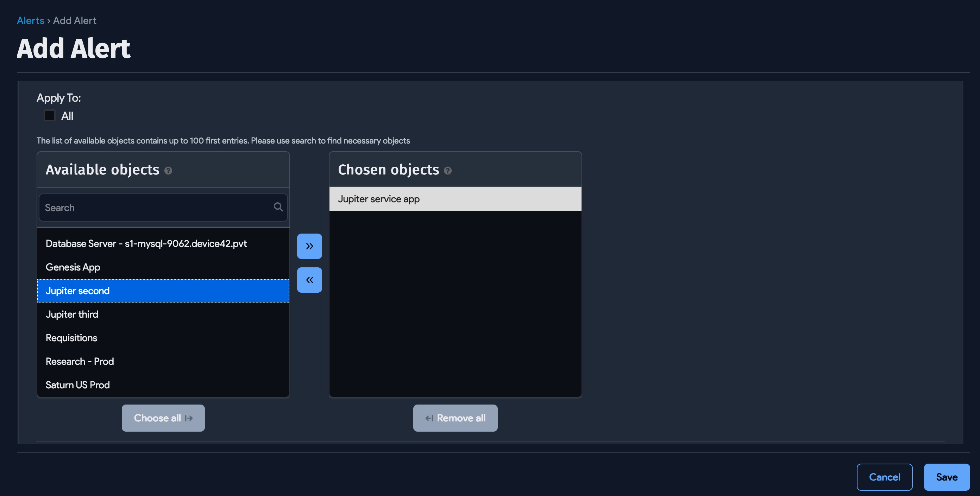980x496 pixels.
Task: Select Database Server - s1-mysql-9062.device42.pvt
Action: tap(146, 243)
